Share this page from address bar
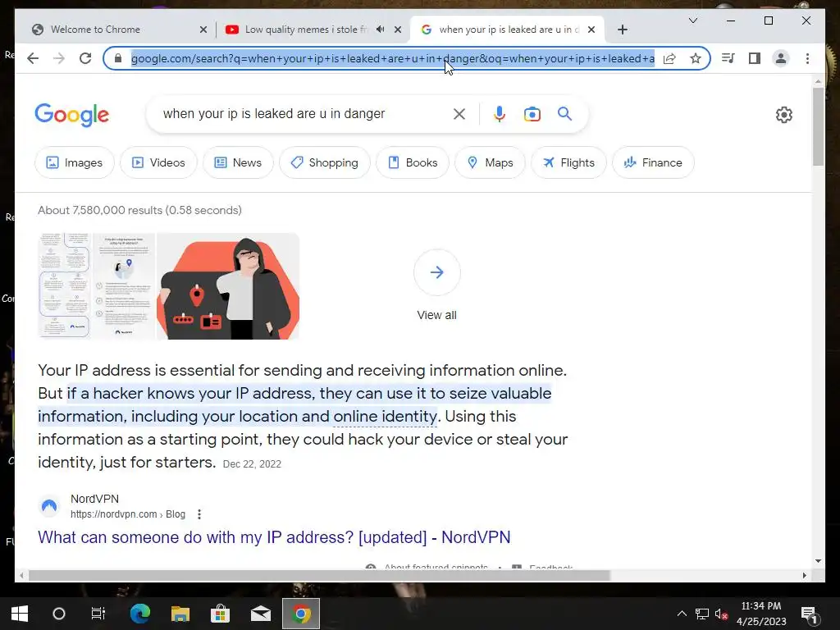840x630 pixels. coord(669,58)
